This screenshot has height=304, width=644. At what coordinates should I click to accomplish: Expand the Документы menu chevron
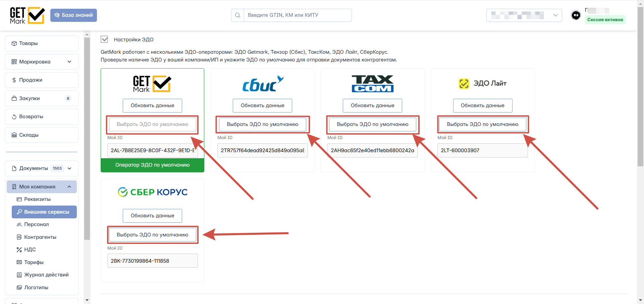[x=69, y=168]
